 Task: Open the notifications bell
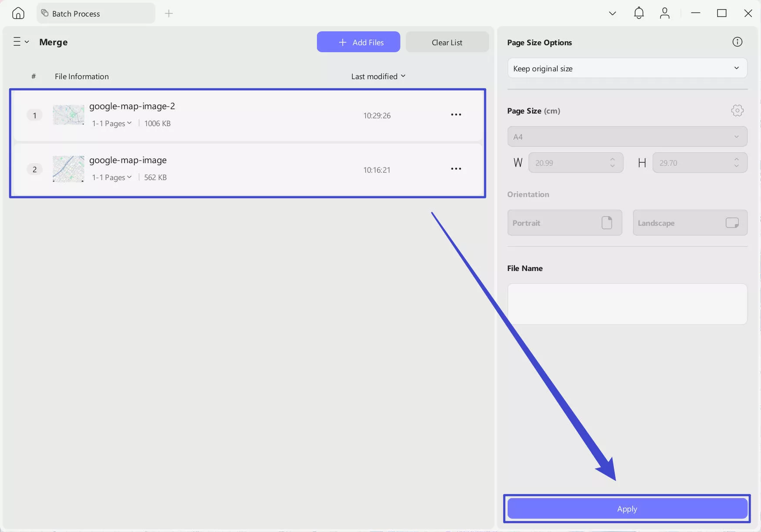639,13
